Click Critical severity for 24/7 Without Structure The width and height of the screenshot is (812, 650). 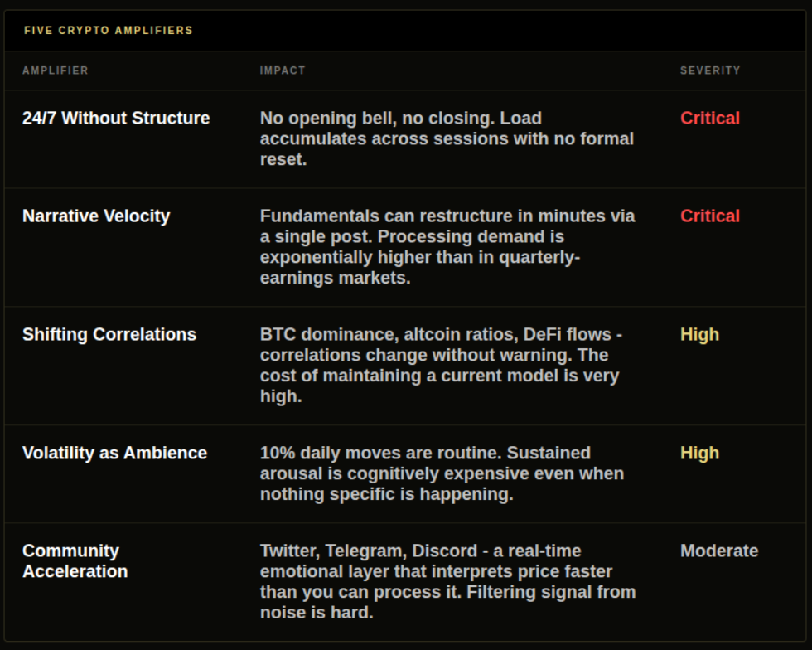tap(710, 119)
